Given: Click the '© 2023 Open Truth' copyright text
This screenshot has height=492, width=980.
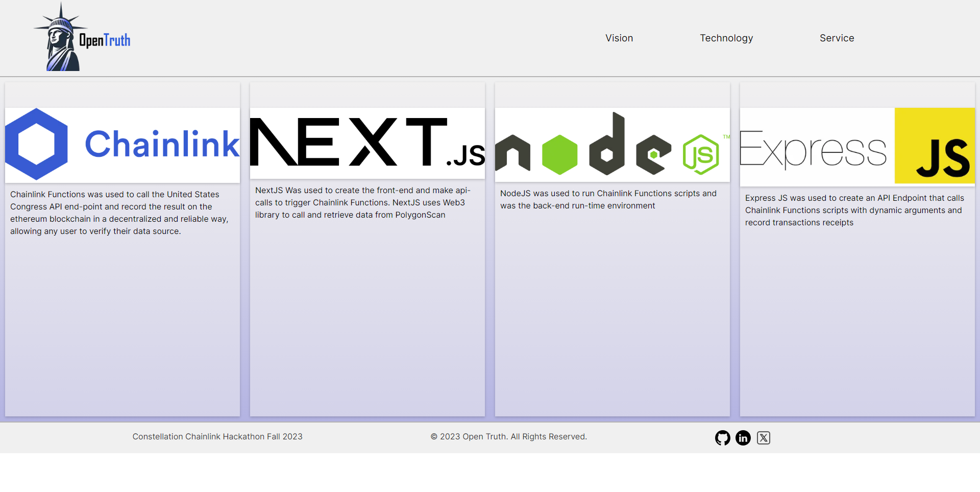Looking at the screenshot, I should pyautogui.click(x=509, y=437).
